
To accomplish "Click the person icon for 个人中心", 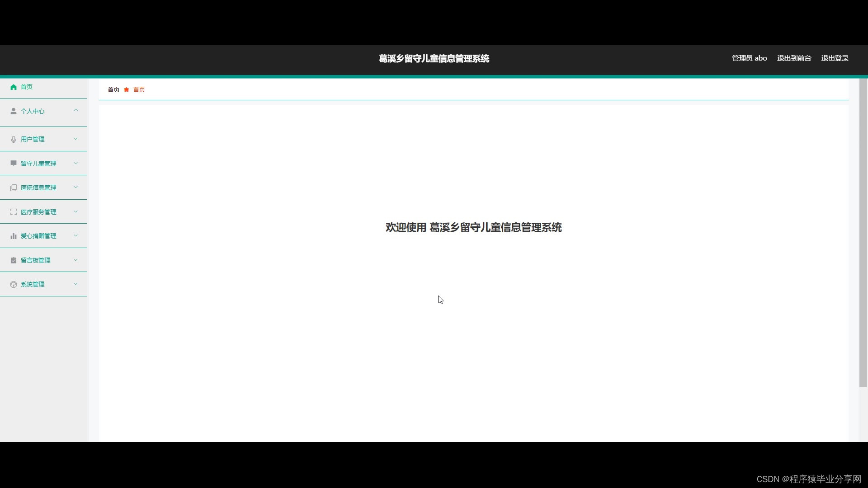I will [x=14, y=111].
